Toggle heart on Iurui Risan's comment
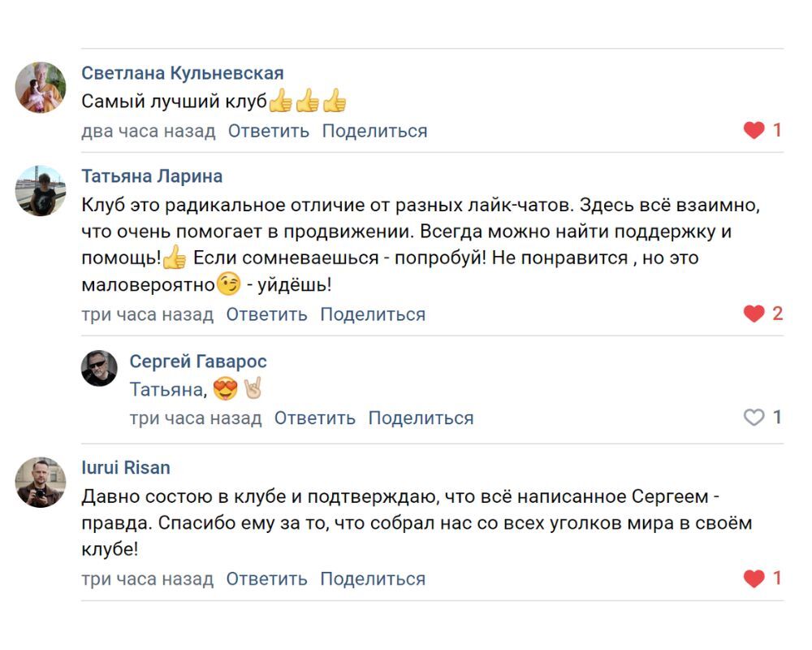812x650 pixels. pos(754,578)
